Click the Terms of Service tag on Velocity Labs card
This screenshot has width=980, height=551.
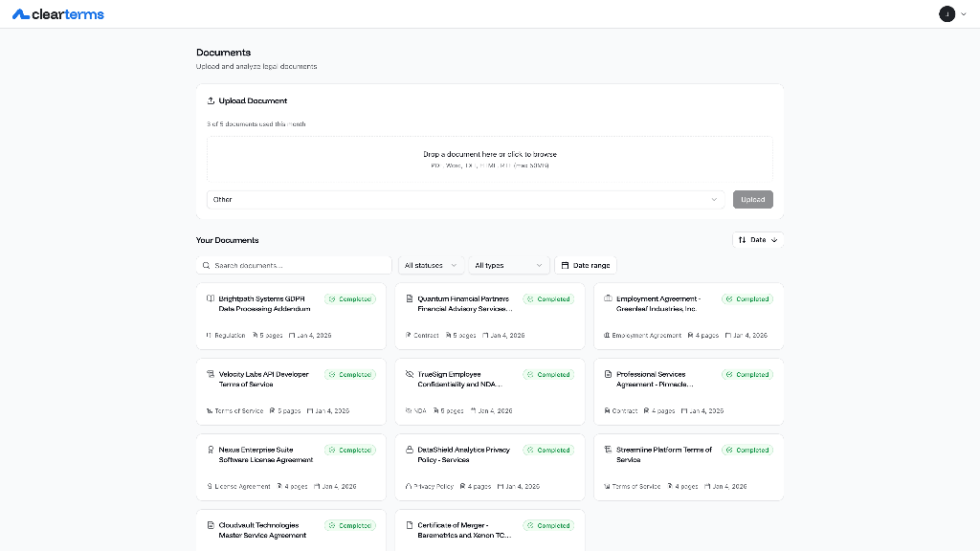pos(235,411)
